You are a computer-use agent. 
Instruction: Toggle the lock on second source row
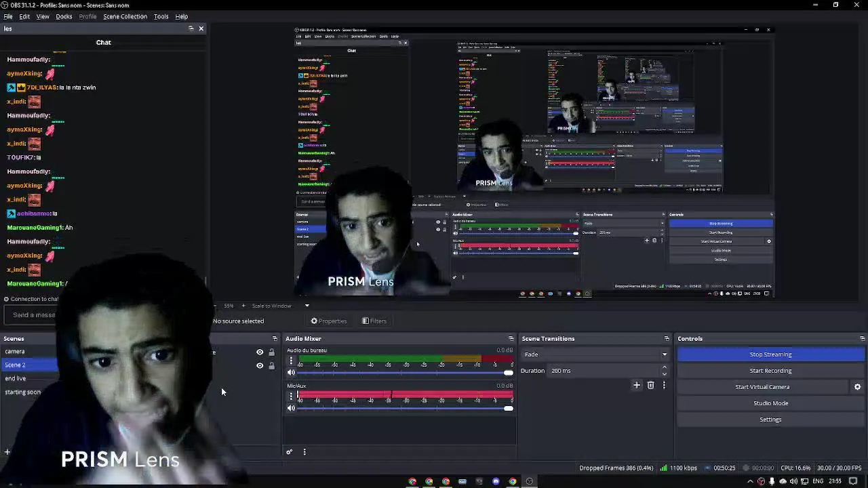click(x=271, y=366)
